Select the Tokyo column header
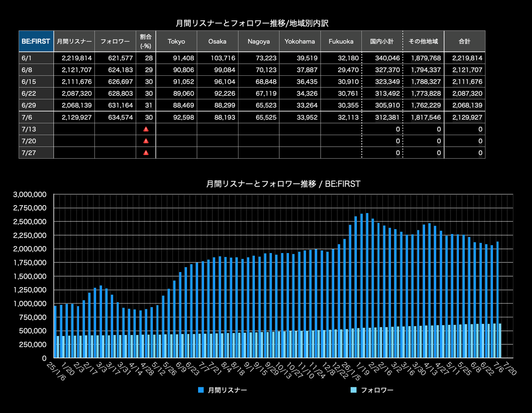Screen dimensions: 532x413 tap(176, 41)
